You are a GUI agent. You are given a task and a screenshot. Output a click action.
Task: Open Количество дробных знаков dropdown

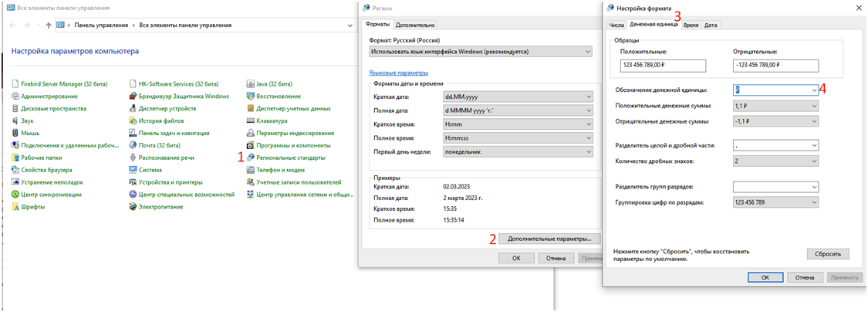click(x=775, y=161)
